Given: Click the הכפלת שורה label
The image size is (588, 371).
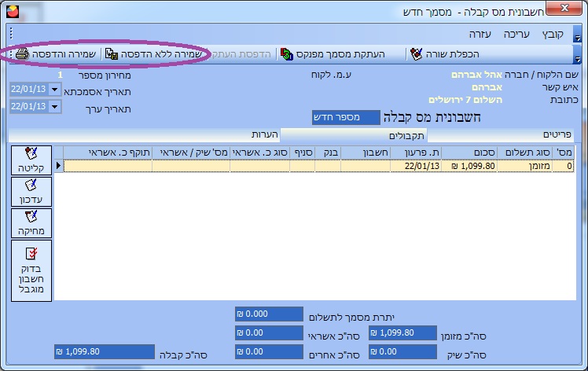Looking at the screenshot, I should pyautogui.click(x=453, y=54).
